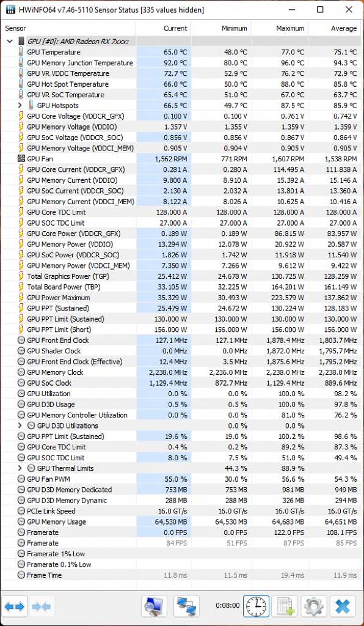Select the GPU Fan sensor row
This screenshot has height=626, width=364.
[x=180, y=159]
